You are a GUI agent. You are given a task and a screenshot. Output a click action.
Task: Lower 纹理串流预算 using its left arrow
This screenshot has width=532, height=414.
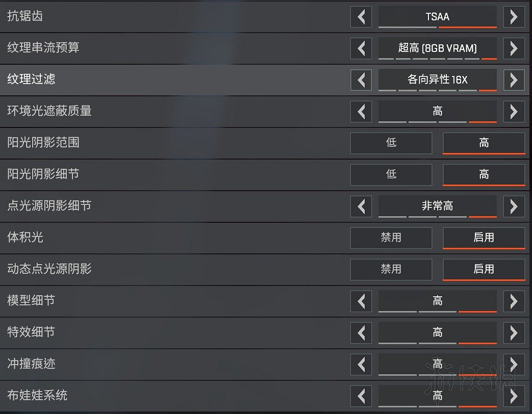(x=361, y=48)
